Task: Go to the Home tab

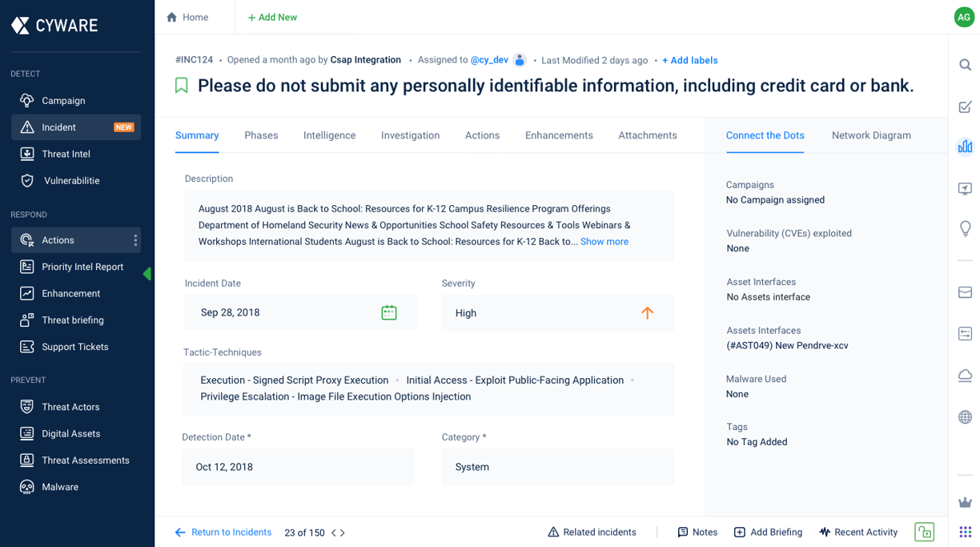Action: pos(187,17)
